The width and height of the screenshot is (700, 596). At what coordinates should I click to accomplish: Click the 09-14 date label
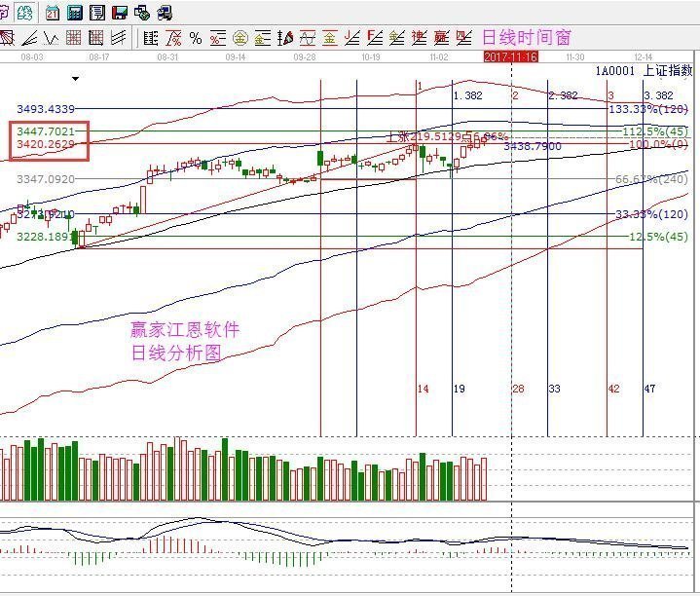(x=236, y=57)
